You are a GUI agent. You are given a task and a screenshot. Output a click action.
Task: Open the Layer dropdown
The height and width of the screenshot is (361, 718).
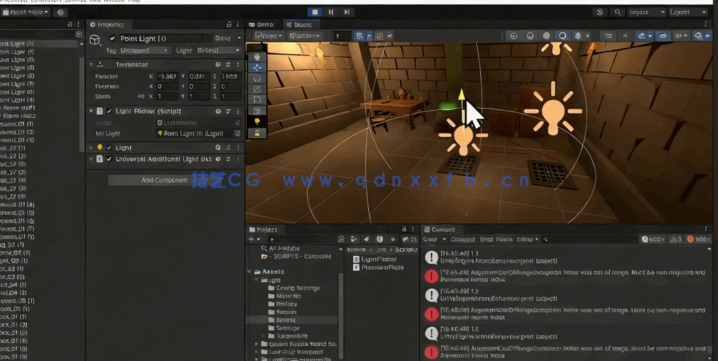coord(219,50)
